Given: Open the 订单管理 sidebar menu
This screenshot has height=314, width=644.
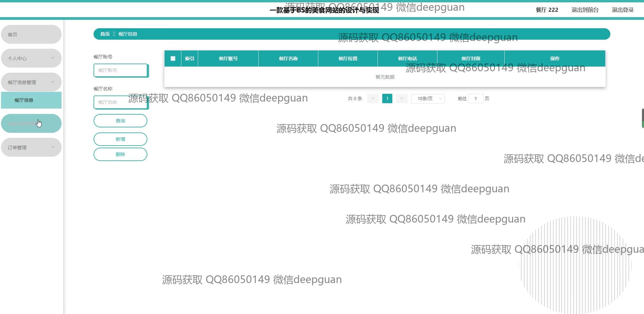Looking at the screenshot, I should coord(31,147).
